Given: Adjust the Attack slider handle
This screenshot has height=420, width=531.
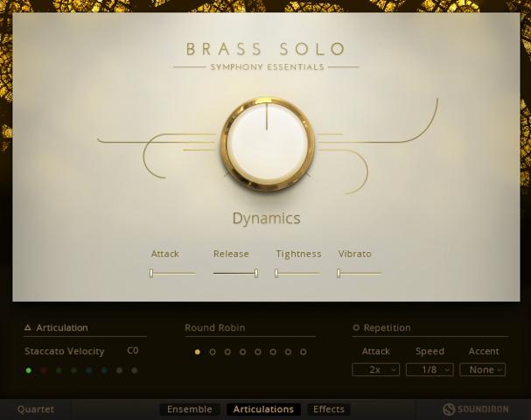Looking at the screenshot, I should point(151,273).
